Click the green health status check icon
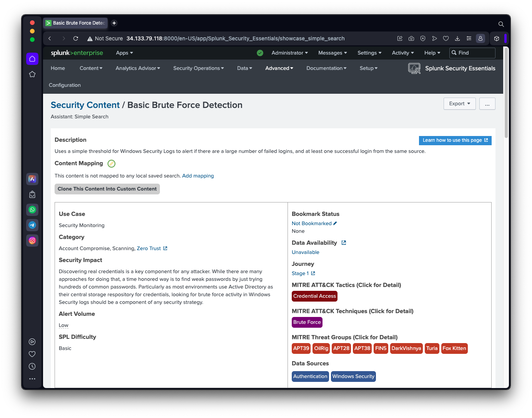Viewport: 532px width, 418px height. click(260, 53)
